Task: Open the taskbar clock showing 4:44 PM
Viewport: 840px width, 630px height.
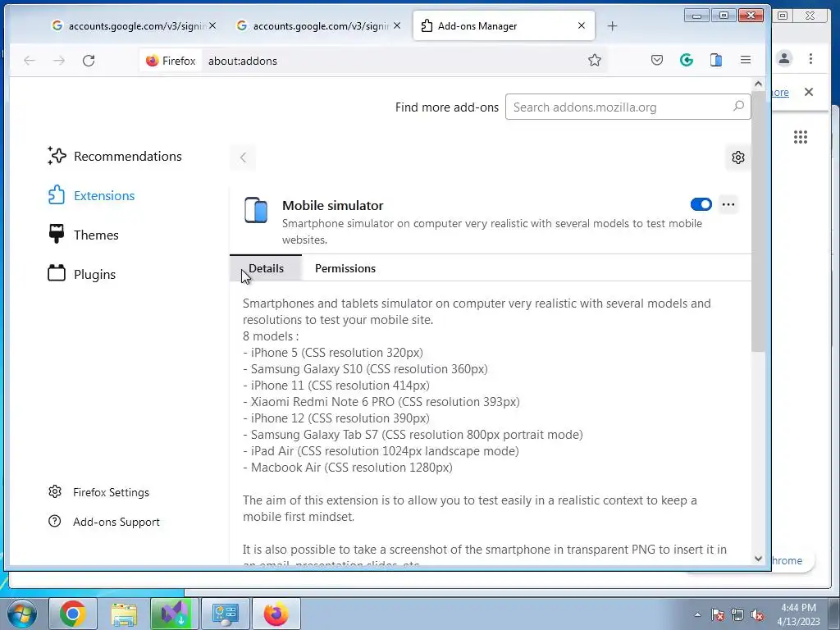Action: click(798, 614)
